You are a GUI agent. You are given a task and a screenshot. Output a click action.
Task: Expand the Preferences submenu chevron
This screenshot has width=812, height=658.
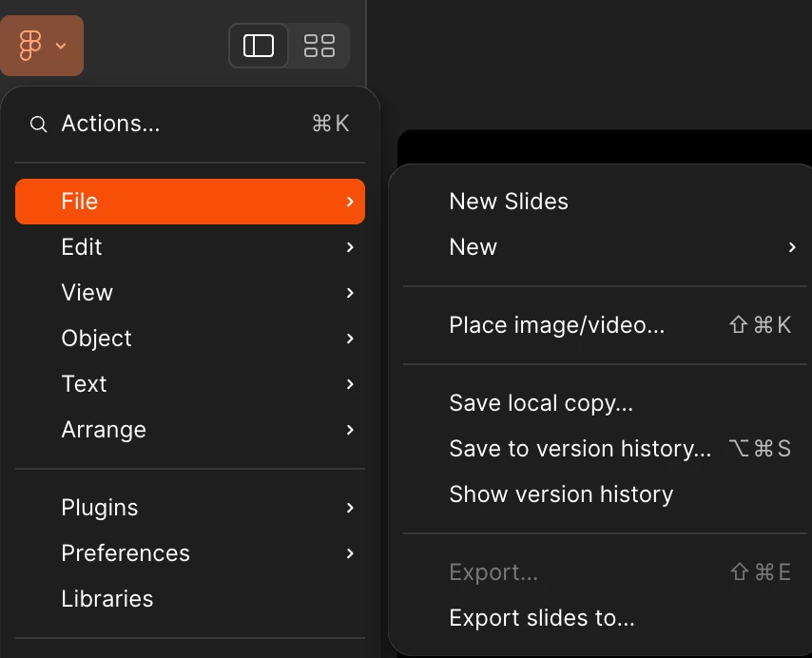350,553
